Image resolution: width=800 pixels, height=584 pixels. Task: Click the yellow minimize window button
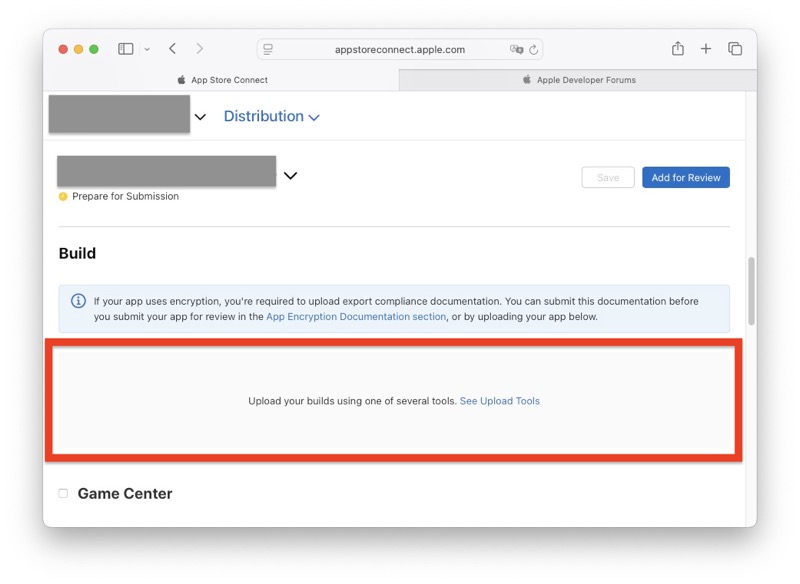(x=79, y=49)
